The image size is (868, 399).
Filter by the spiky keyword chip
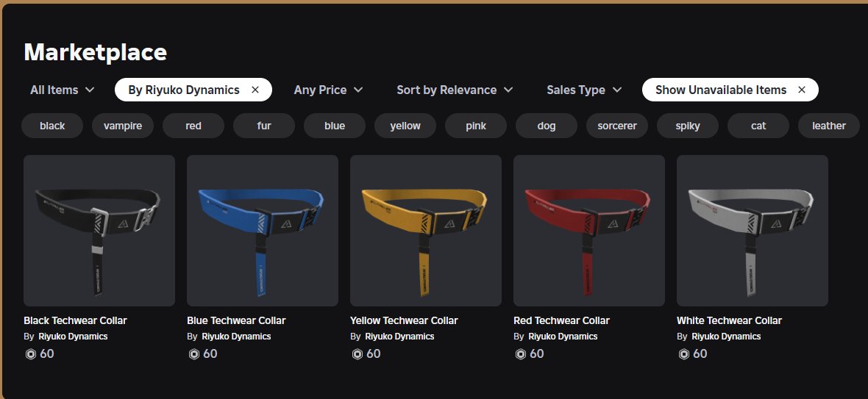688,126
